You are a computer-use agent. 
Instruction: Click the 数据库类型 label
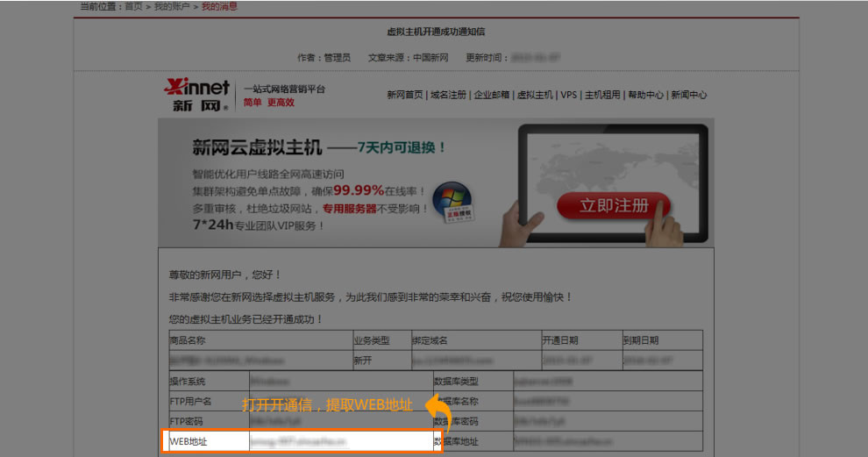click(456, 381)
